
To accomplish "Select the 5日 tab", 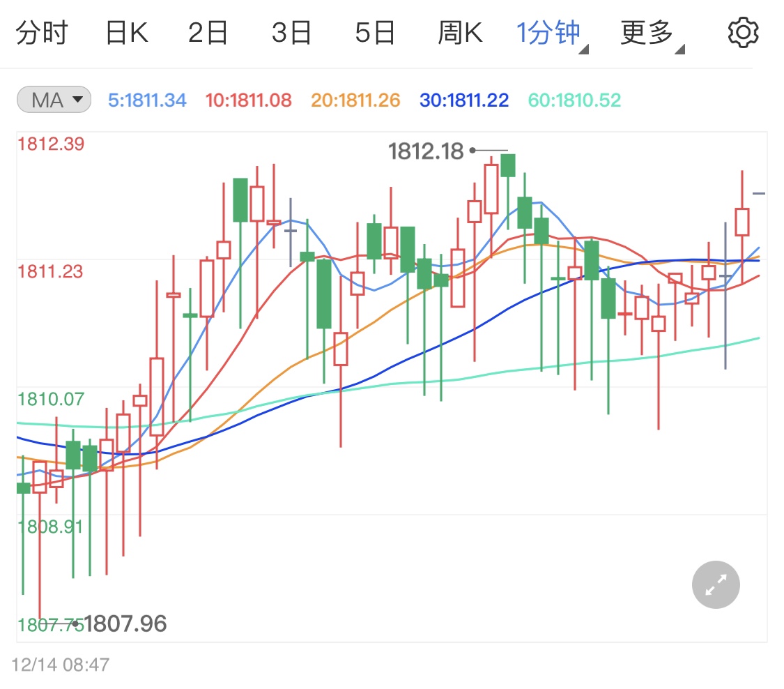I will pos(375,33).
